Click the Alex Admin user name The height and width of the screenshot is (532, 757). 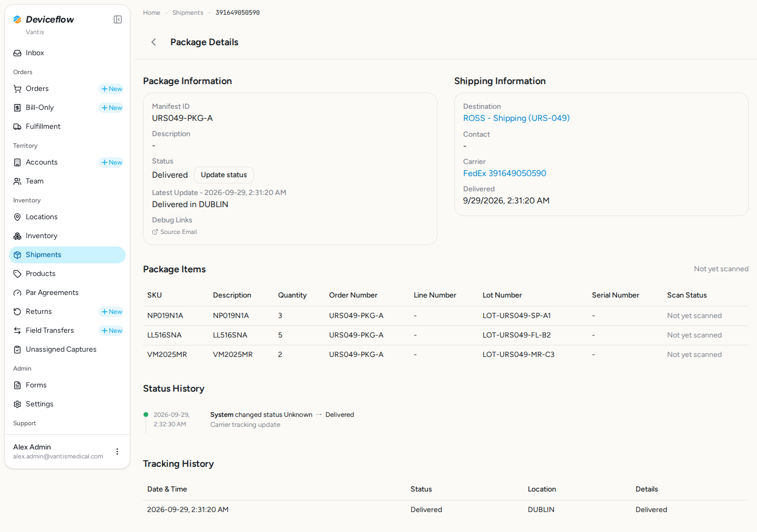[32, 447]
